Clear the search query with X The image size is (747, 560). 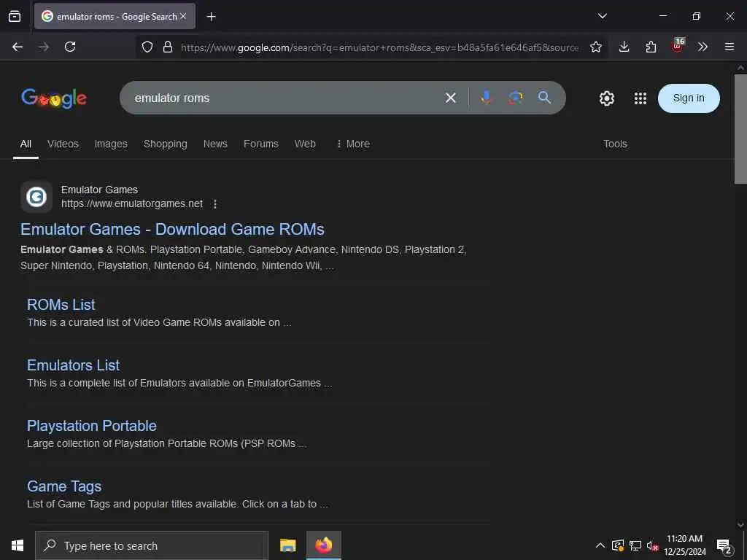450,98
